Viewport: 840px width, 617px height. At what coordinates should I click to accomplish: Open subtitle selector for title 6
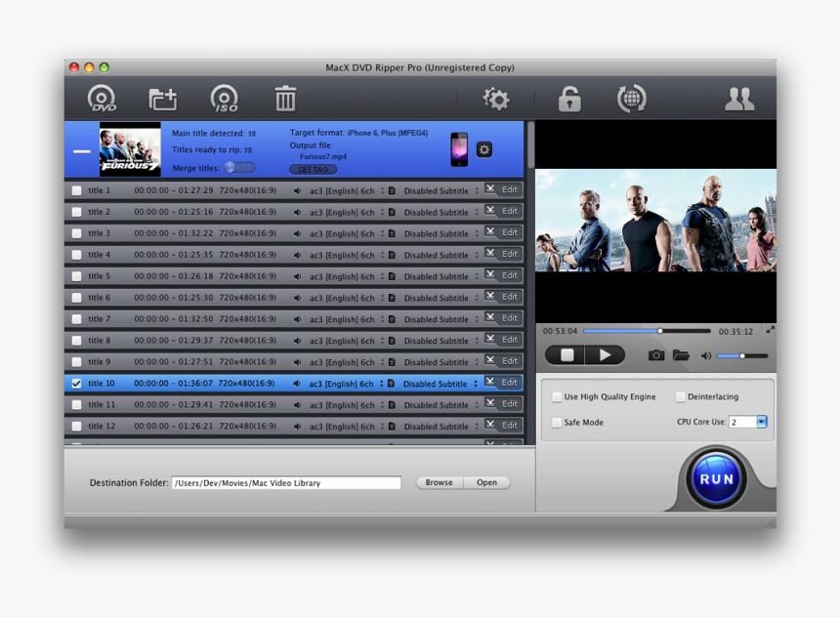(477, 298)
